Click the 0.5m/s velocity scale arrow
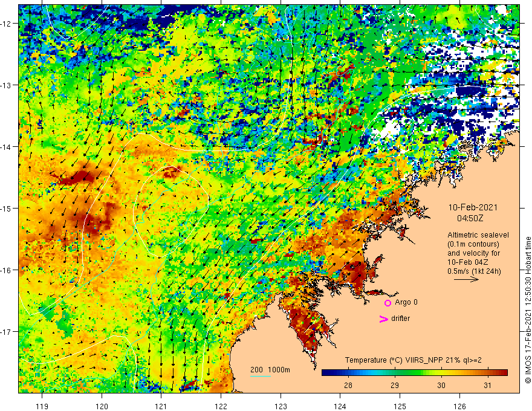Screen dimensions: 532x411 point(467,280)
